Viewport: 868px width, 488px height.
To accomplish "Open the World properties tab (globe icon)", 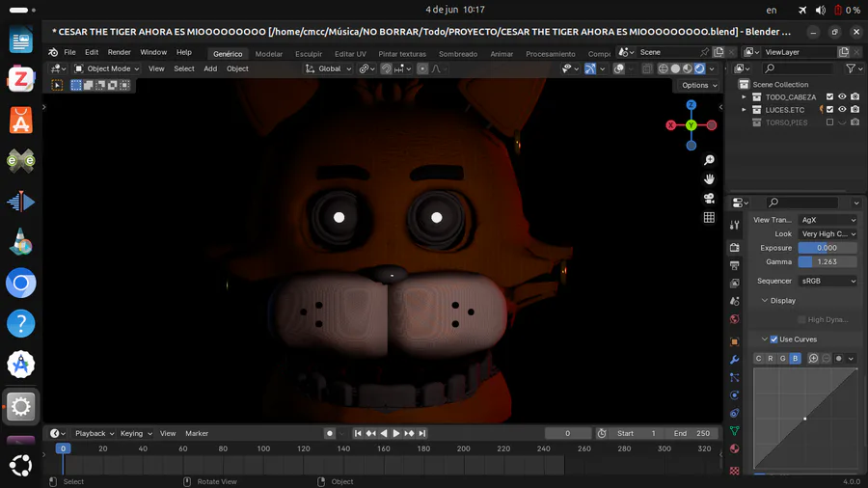I will 735,319.
